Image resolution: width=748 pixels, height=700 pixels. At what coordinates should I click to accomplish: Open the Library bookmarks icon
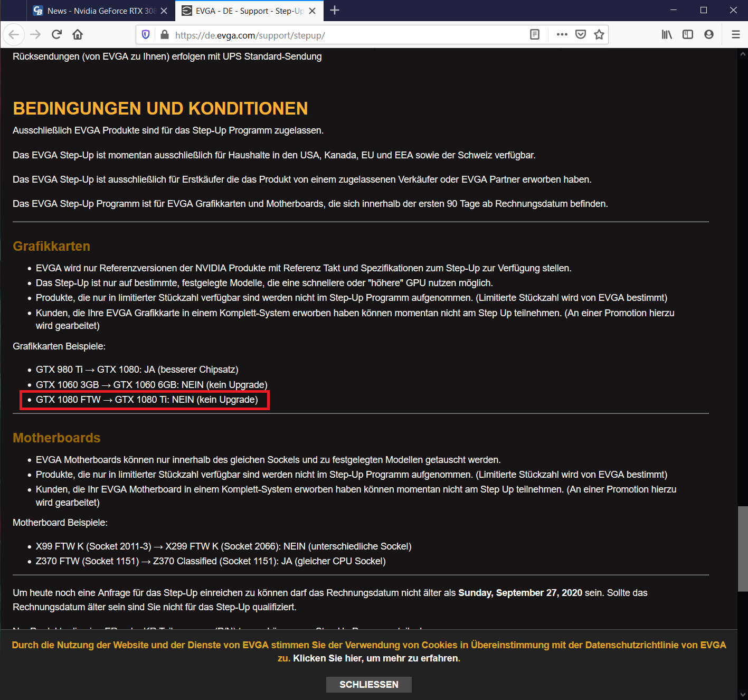point(667,35)
